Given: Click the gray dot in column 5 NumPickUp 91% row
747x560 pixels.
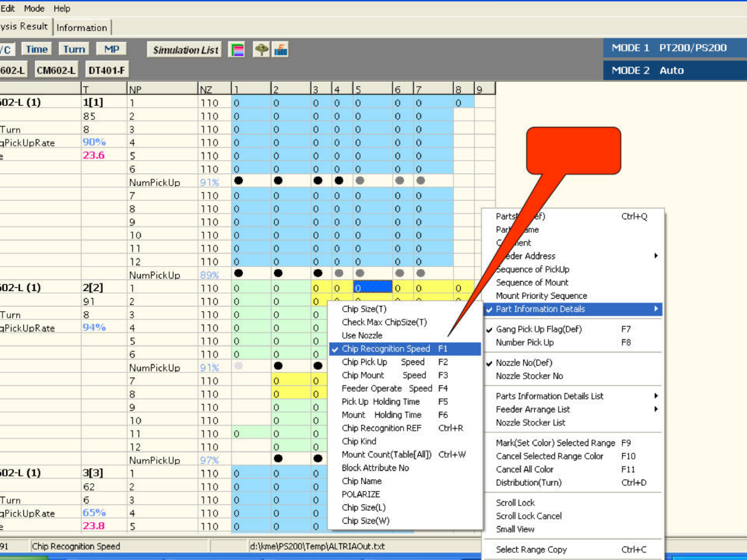Looking at the screenshot, I should point(359,181).
